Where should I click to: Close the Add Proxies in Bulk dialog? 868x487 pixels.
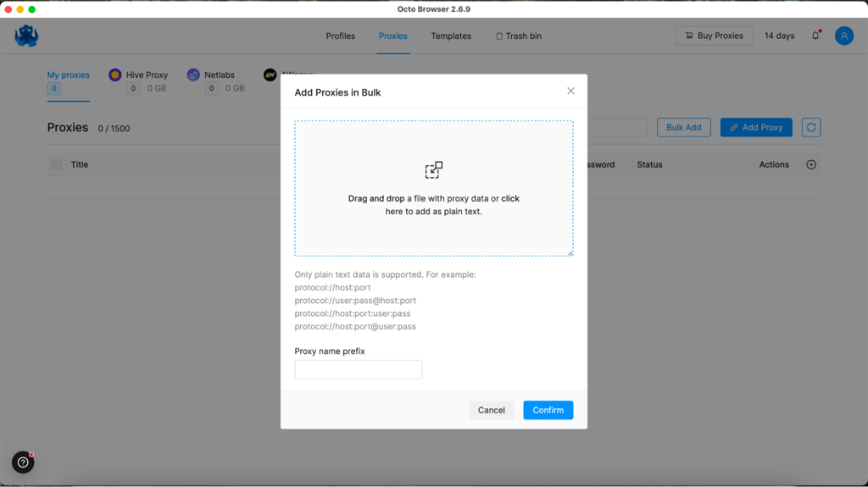click(570, 91)
